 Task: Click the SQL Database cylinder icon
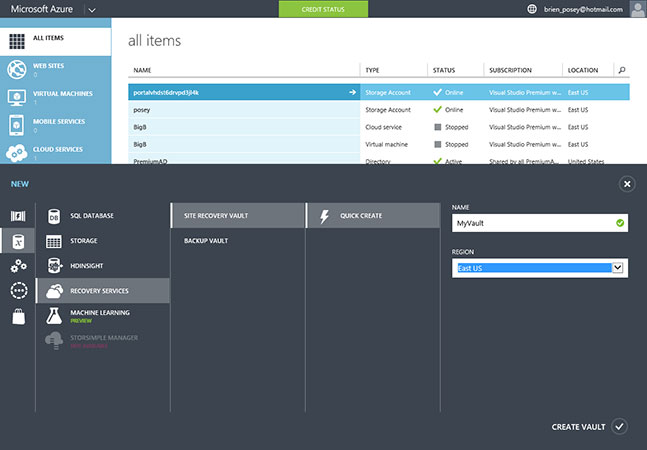pyautogui.click(x=54, y=216)
